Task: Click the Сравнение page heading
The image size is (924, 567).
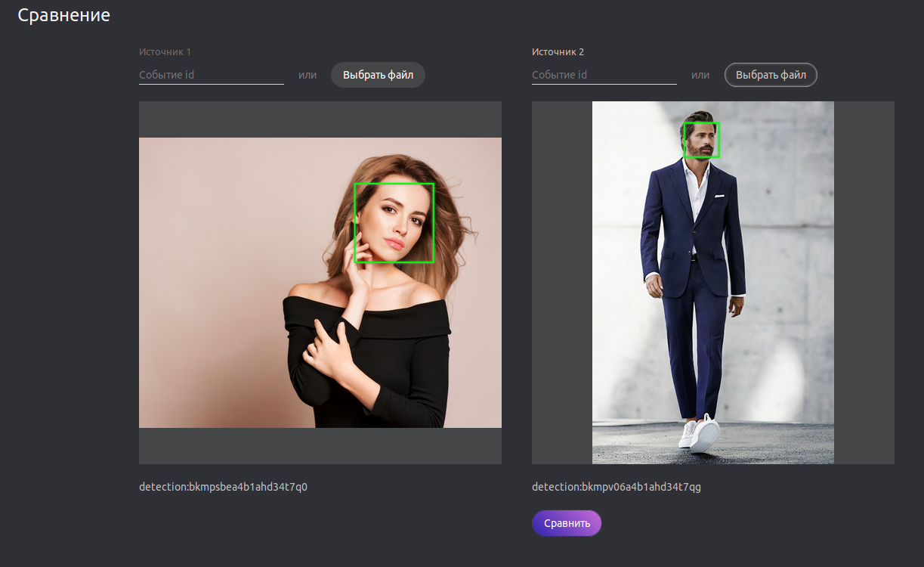Action: pyautogui.click(x=64, y=15)
